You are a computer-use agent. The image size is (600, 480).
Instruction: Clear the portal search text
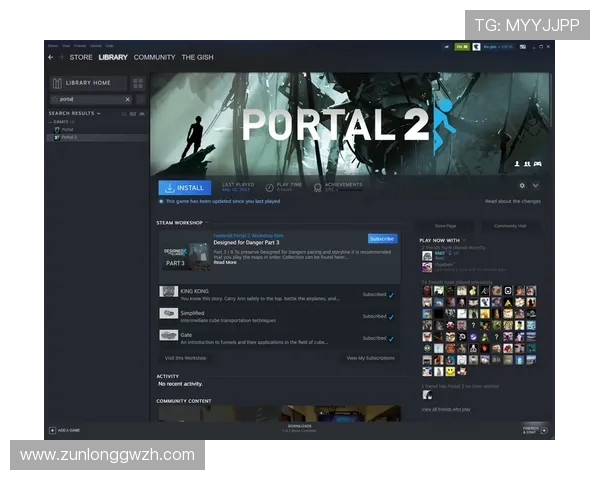tap(128, 100)
